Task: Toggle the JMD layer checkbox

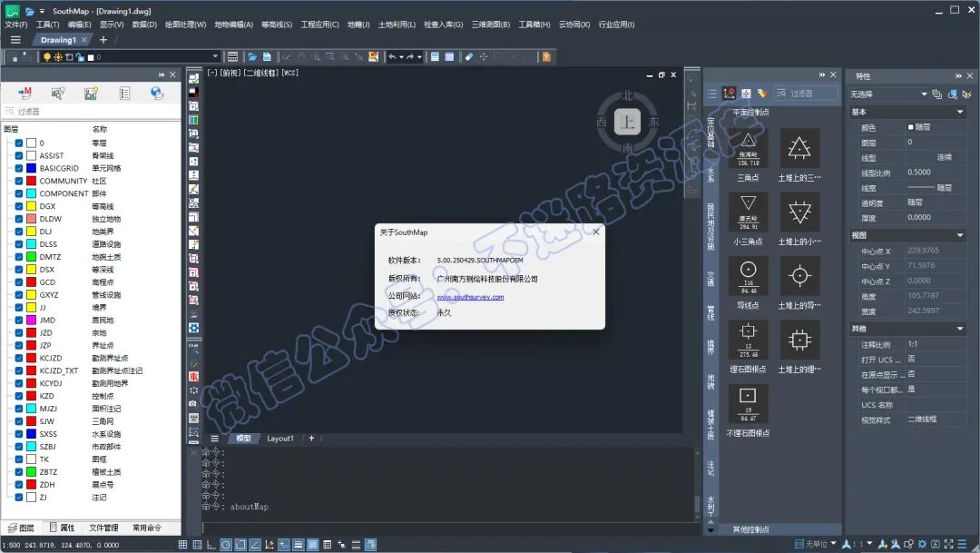Action: (19, 321)
